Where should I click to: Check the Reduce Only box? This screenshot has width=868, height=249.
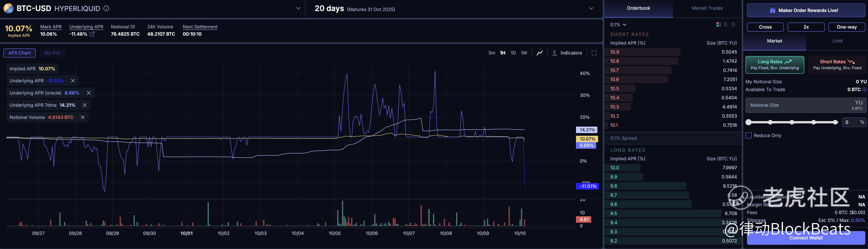[748, 135]
